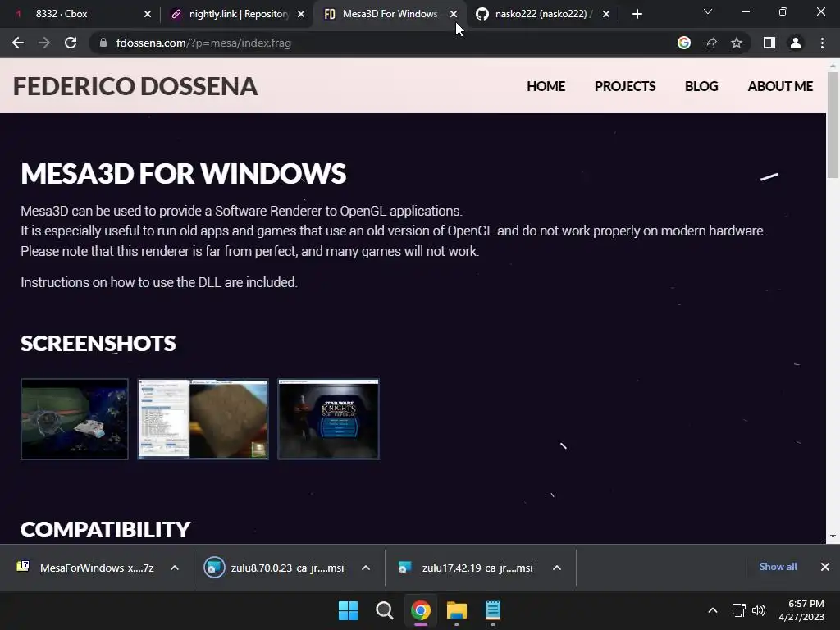This screenshot has width=840, height=630.
Task: Click the scrollbar down arrow
Action: coord(833,536)
